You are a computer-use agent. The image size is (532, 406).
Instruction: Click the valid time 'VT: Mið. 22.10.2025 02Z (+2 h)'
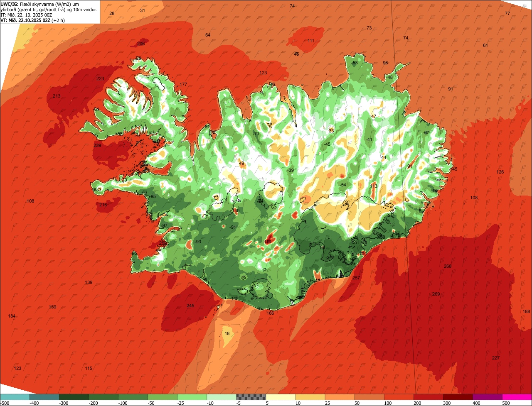(33, 20)
